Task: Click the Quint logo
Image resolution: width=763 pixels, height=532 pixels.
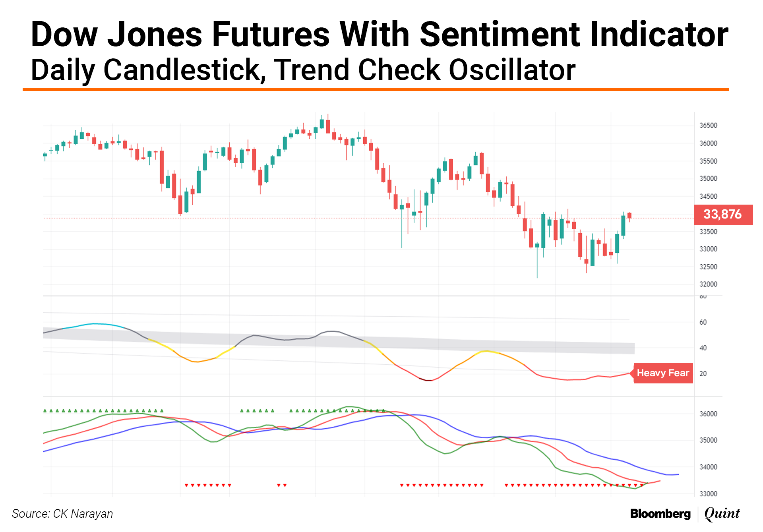Action: (x=722, y=513)
